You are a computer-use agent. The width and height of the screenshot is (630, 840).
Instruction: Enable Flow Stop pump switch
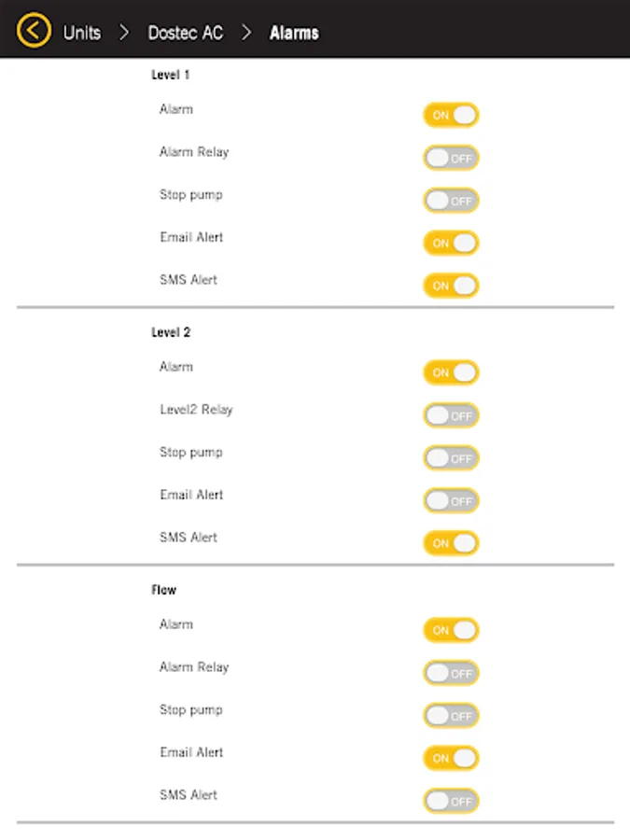[451, 716]
